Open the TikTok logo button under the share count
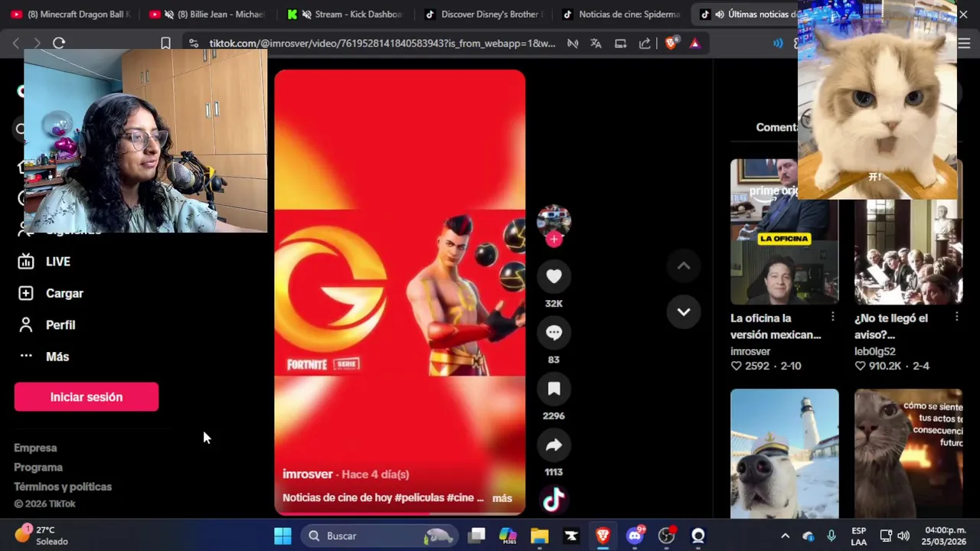 click(x=554, y=500)
